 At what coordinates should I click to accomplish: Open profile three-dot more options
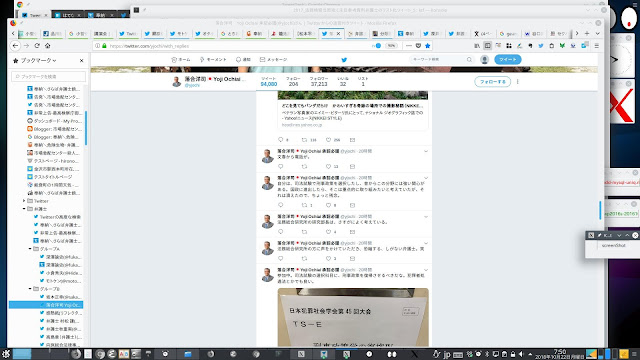tap(518, 82)
